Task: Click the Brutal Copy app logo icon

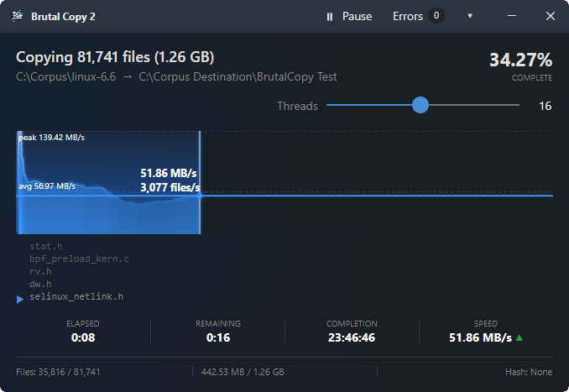Action: pyautogui.click(x=17, y=16)
